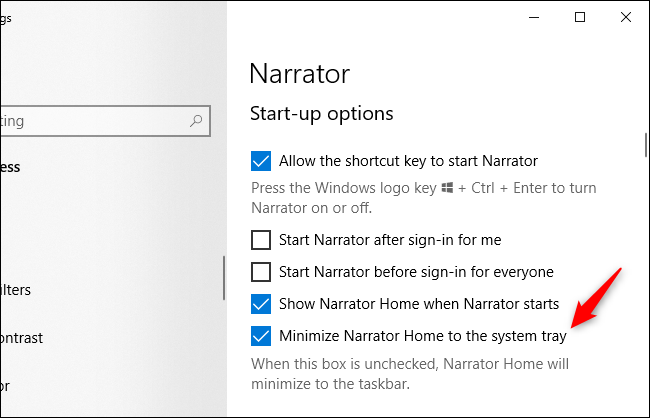Click the 'Press the Windows logo key' hint text
The width and height of the screenshot is (650, 418).
pyautogui.click(x=424, y=198)
